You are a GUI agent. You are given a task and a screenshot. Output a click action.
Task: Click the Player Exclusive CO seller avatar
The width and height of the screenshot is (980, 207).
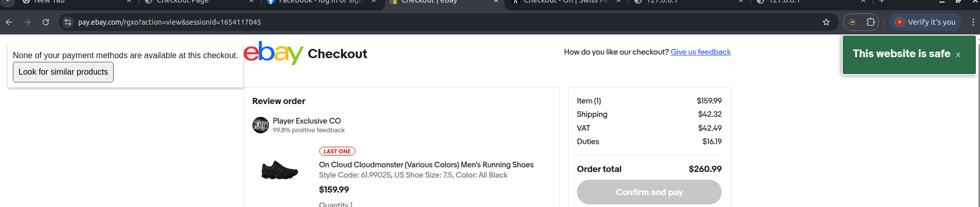261,125
